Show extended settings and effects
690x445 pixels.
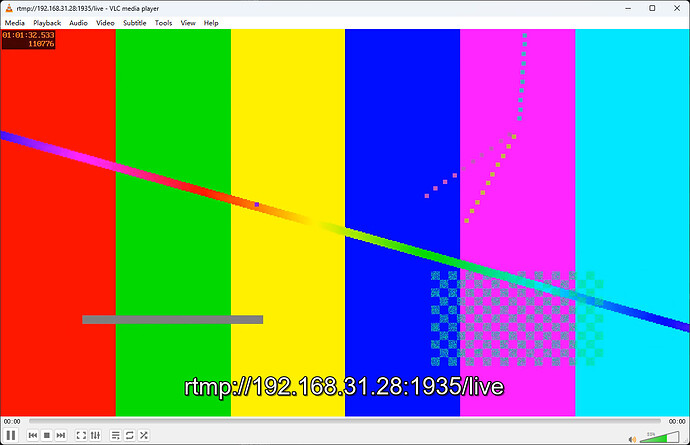point(95,435)
